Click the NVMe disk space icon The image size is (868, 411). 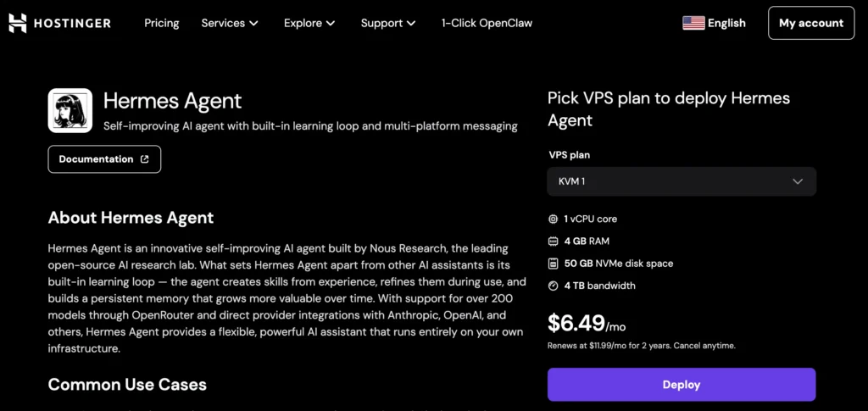[554, 264]
